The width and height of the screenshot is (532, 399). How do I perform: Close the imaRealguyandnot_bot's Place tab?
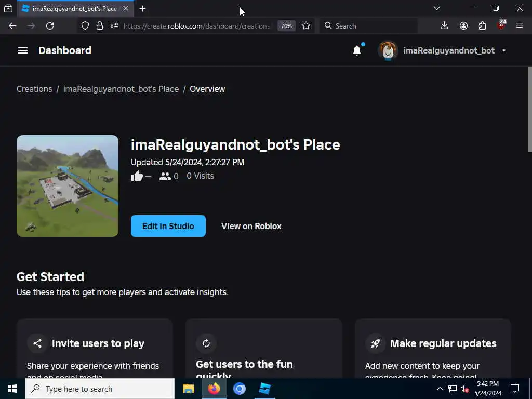pos(126,8)
